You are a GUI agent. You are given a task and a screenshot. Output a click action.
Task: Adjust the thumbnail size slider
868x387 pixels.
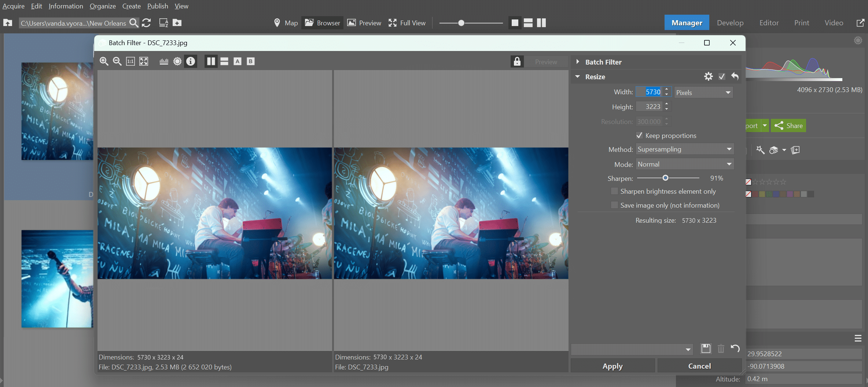click(461, 23)
